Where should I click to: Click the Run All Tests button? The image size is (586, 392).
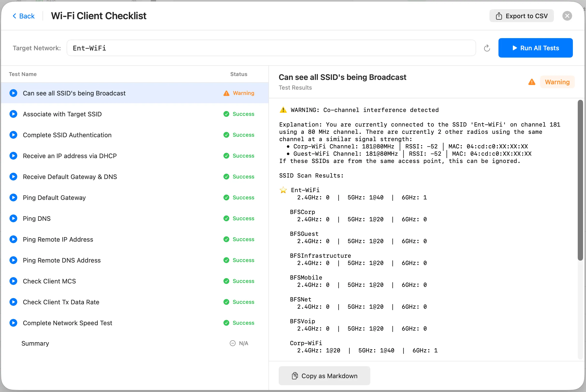pyautogui.click(x=535, y=48)
